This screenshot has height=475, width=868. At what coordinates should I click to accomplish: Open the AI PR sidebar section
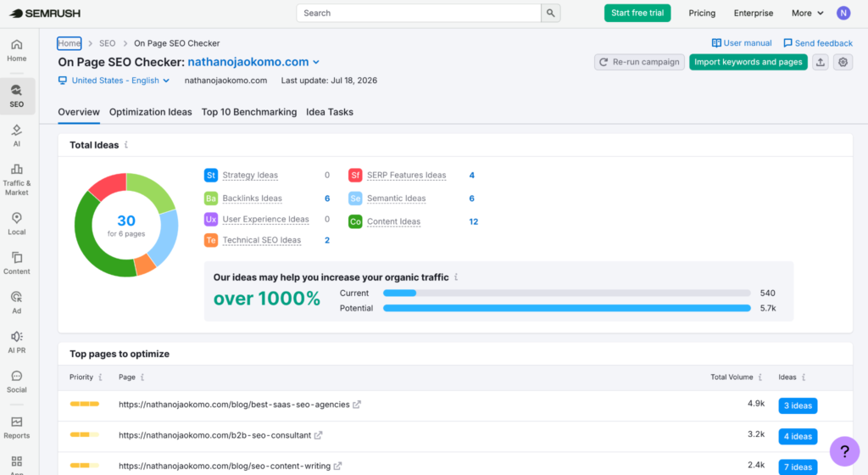click(x=17, y=342)
